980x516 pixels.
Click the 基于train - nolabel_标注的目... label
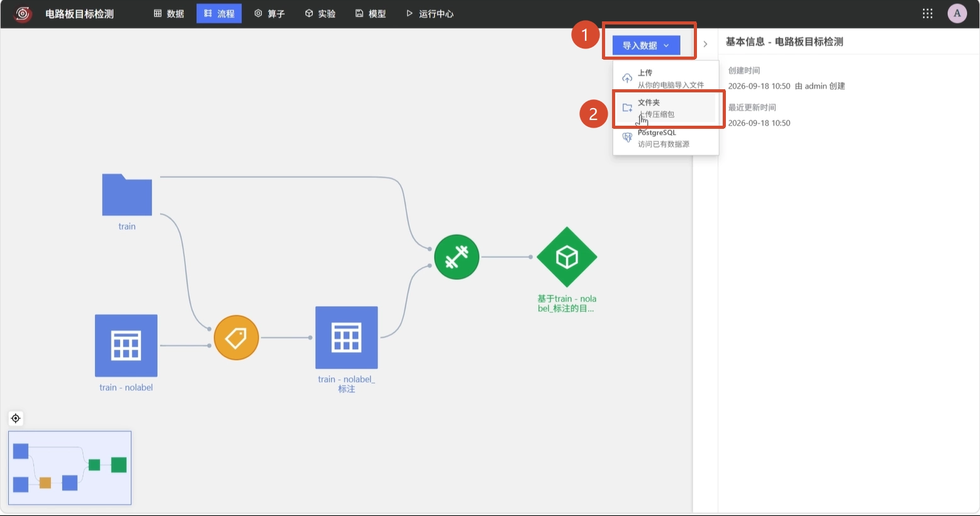click(x=567, y=304)
